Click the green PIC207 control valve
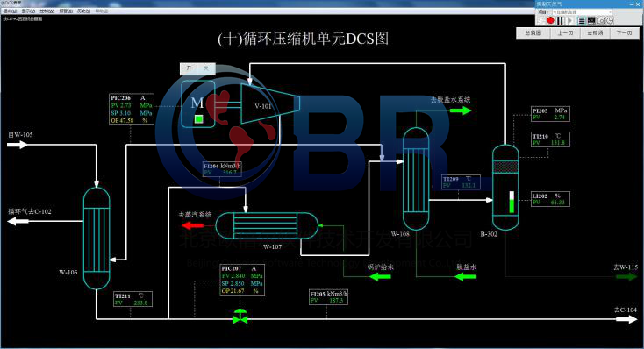The height and width of the screenshot is (349, 644). 240,317
